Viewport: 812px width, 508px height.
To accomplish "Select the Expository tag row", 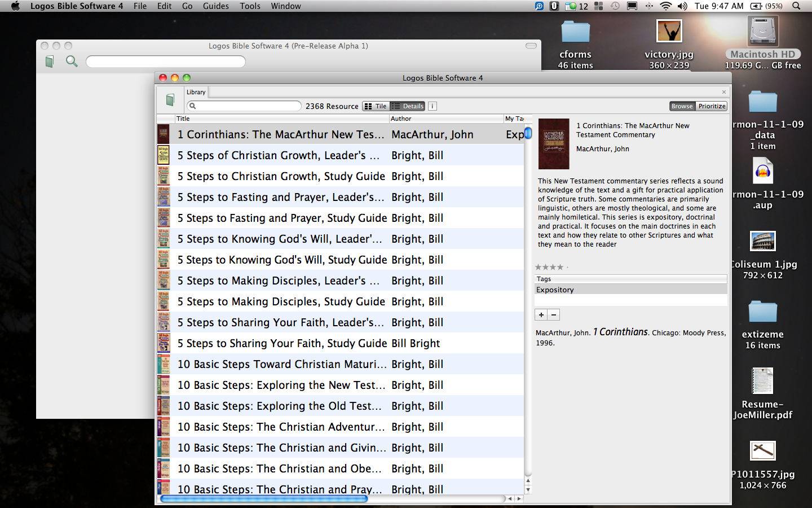I will click(x=630, y=290).
